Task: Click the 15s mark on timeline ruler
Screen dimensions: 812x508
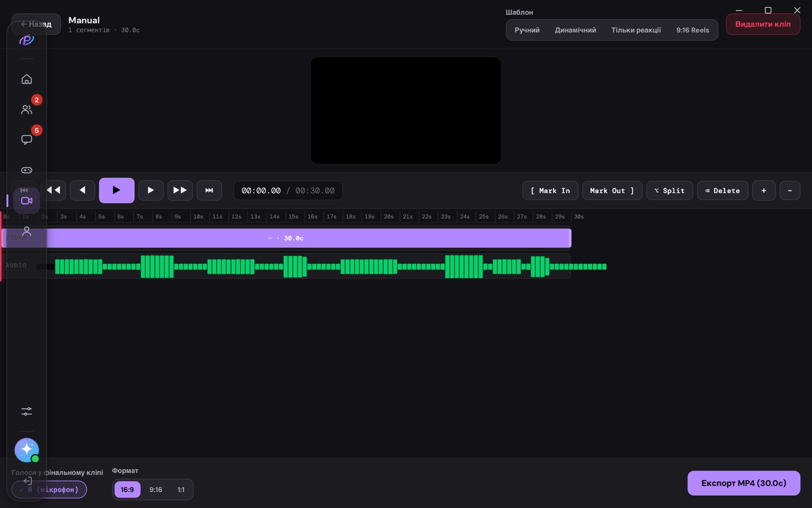Action: pyautogui.click(x=293, y=216)
